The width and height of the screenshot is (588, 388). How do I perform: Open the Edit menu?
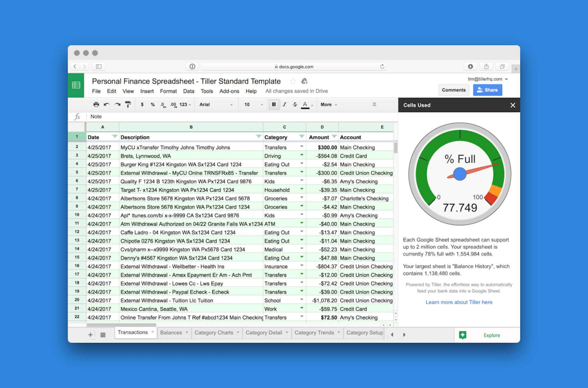[111, 91]
